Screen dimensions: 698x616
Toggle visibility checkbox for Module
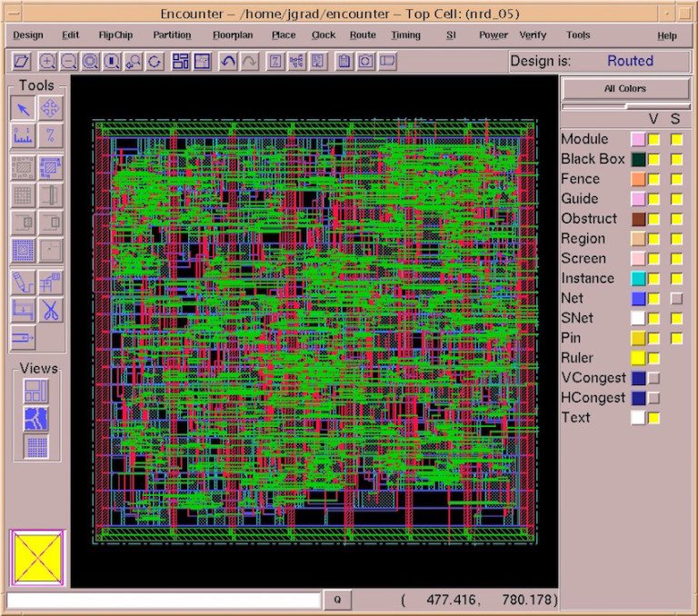(x=653, y=139)
